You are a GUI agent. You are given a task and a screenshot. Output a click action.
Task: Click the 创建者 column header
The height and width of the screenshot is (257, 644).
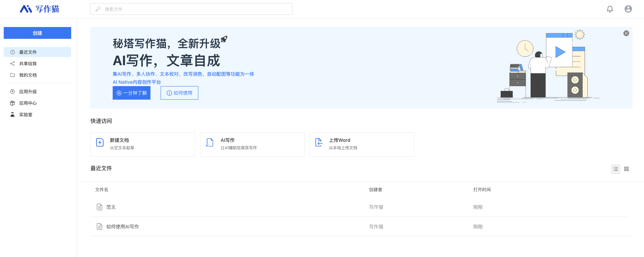(375, 190)
